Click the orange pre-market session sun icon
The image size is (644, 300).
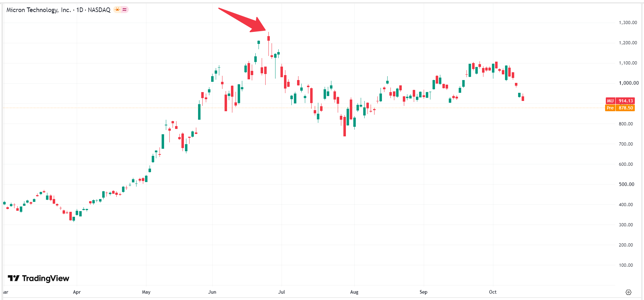pyautogui.click(x=117, y=10)
